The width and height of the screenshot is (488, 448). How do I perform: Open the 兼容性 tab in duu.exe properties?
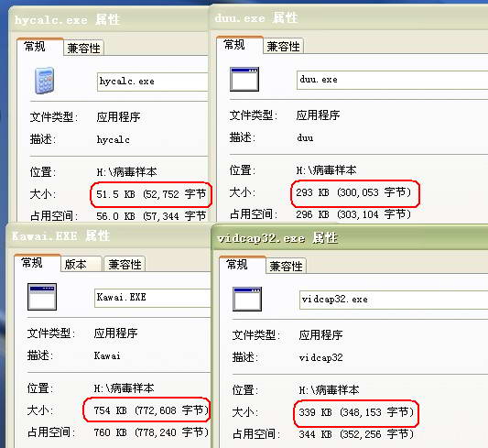283,47
